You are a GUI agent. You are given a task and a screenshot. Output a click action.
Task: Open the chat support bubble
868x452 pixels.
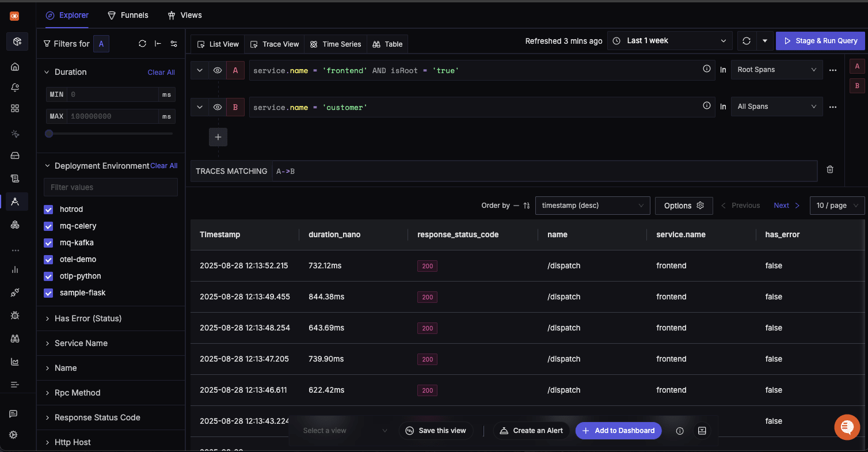[x=847, y=427]
